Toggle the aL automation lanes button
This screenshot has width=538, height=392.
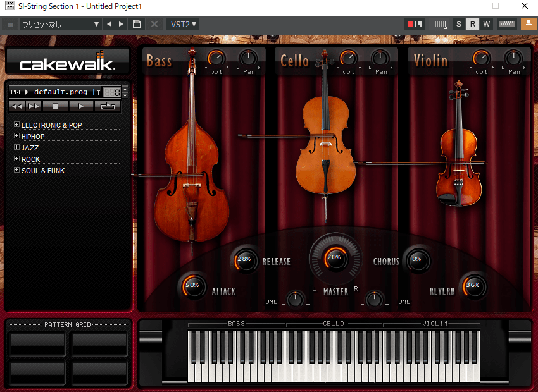414,24
